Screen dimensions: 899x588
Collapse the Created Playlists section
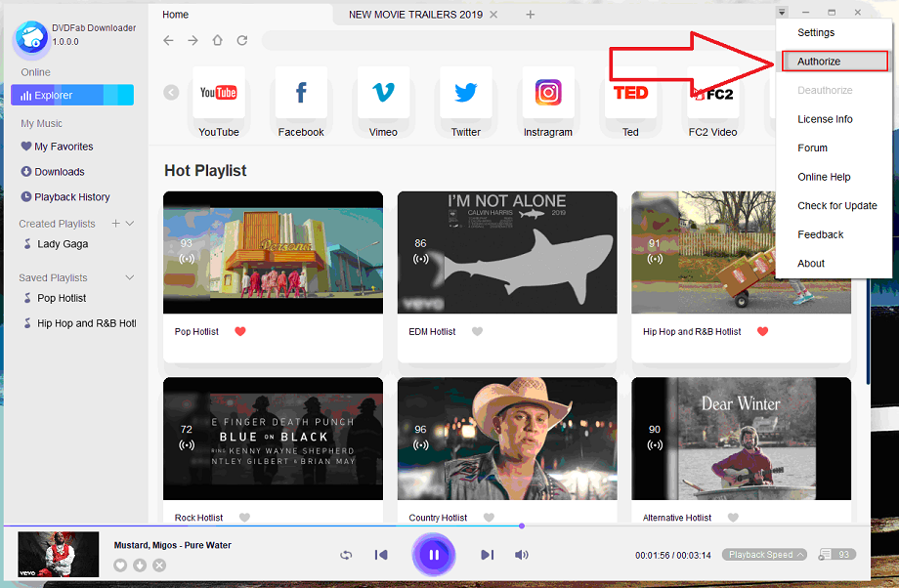130,224
